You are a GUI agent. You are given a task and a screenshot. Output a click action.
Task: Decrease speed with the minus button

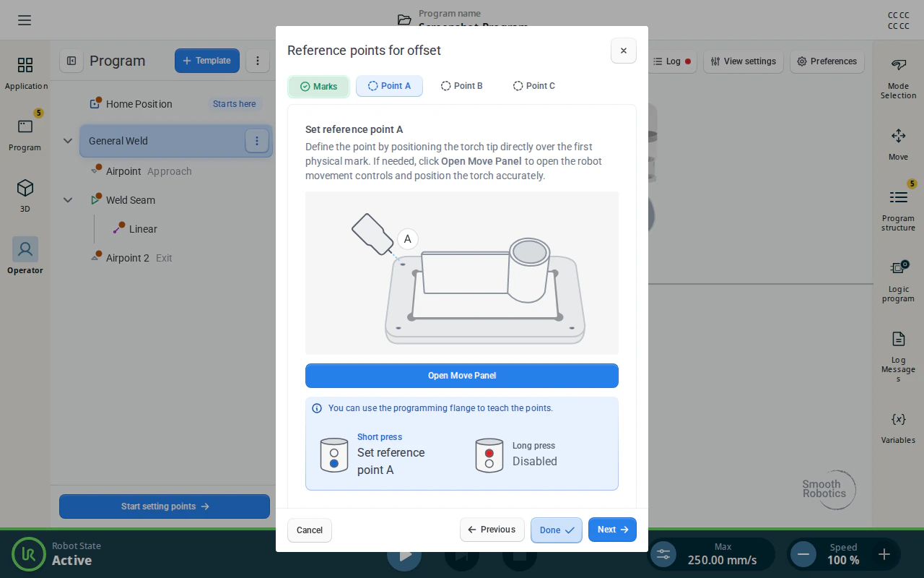(x=803, y=554)
